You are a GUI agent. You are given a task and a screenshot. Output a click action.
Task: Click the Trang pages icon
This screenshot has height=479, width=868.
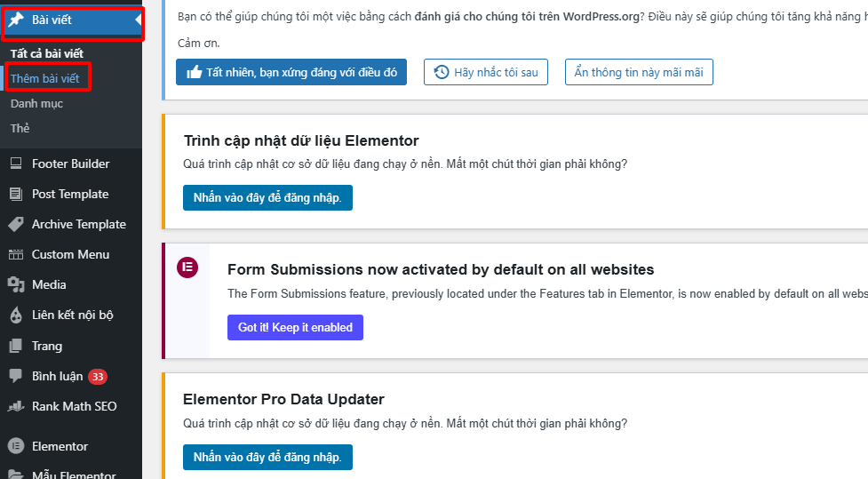click(16, 346)
